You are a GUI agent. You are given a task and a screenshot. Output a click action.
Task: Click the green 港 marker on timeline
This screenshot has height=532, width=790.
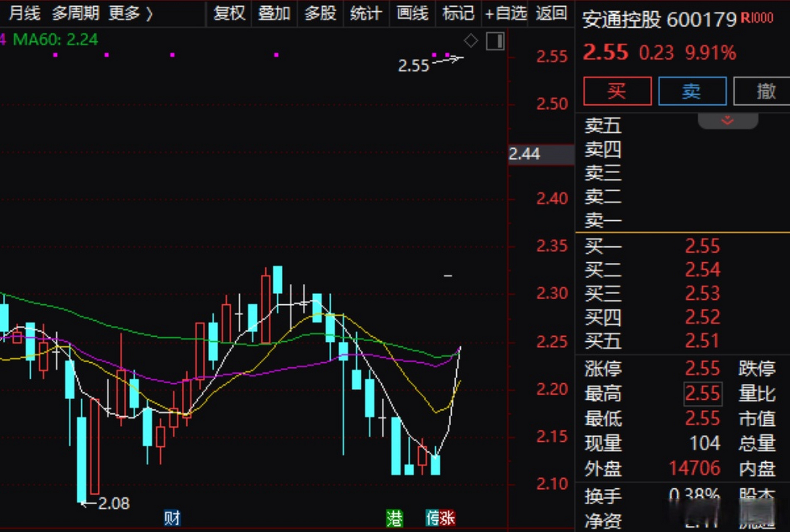coord(395,518)
